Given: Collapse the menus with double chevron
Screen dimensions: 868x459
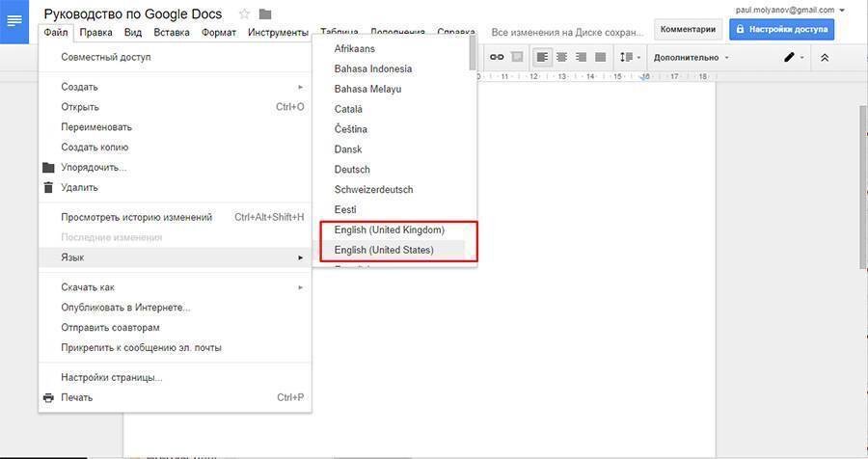Looking at the screenshot, I should [825, 58].
